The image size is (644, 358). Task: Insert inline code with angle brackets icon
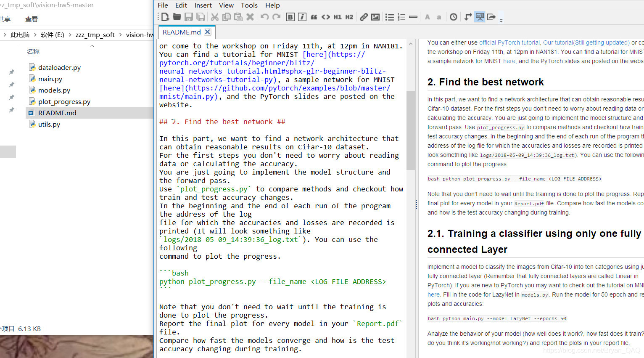coord(326,17)
